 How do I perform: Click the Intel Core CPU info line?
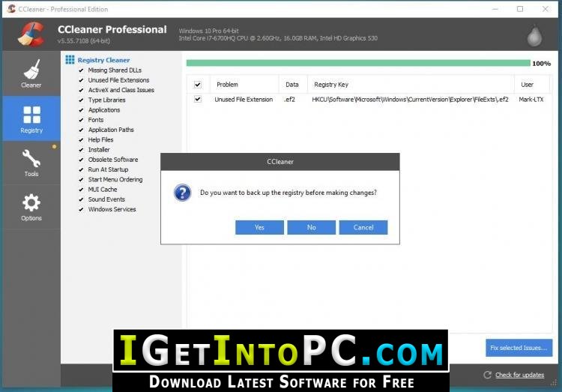pyautogui.click(x=278, y=38)
